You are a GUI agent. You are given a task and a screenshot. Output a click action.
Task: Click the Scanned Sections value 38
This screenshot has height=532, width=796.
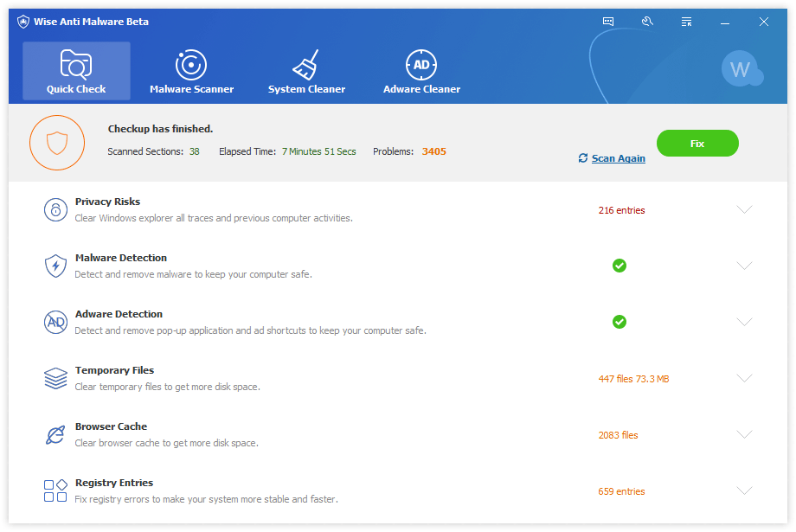point(195,151)
